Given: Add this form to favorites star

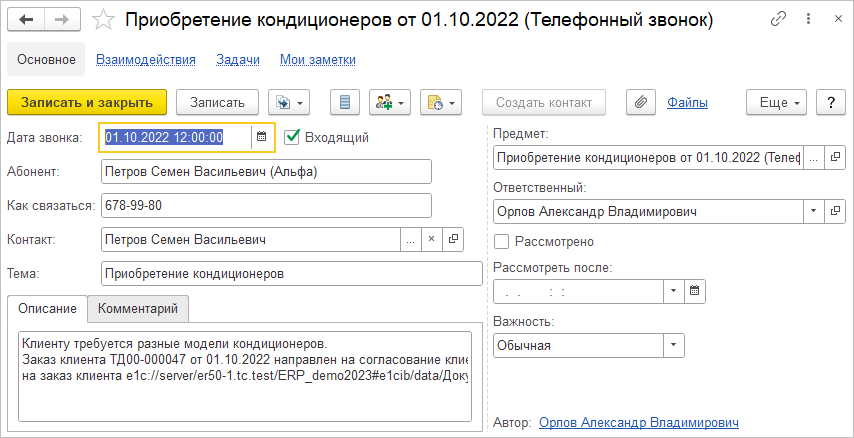Looking at the screenshot, I should tap(102, 20).
